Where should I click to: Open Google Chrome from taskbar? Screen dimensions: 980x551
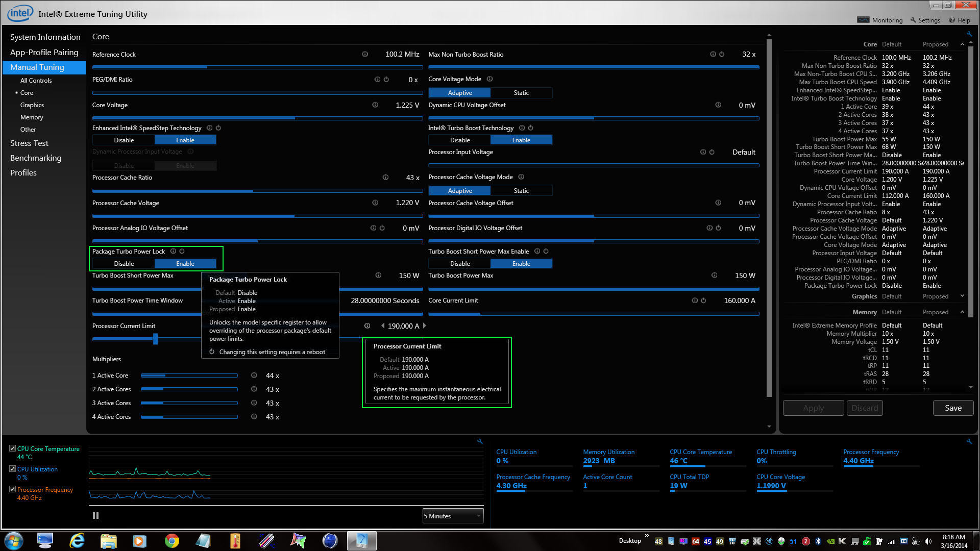172,541
